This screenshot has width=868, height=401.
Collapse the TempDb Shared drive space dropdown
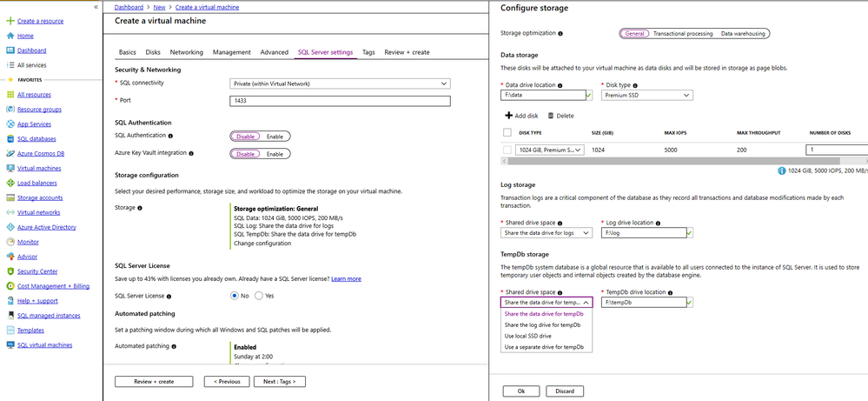(547, 303)
